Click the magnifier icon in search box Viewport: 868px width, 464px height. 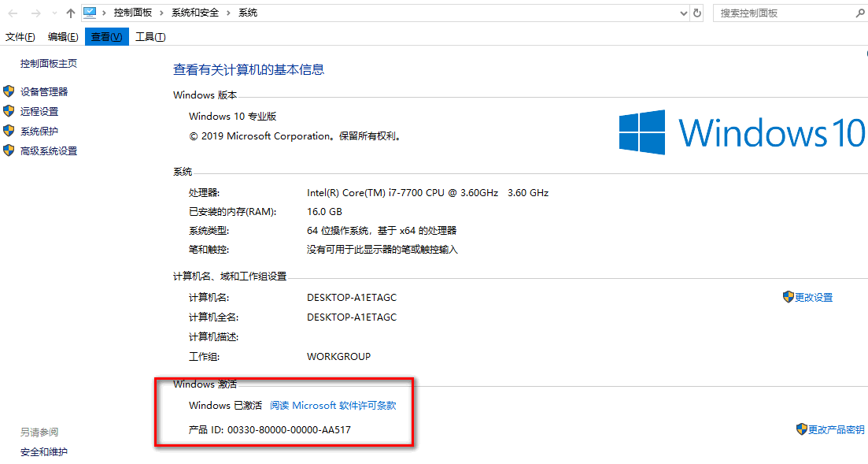click(x=859, y=13)
